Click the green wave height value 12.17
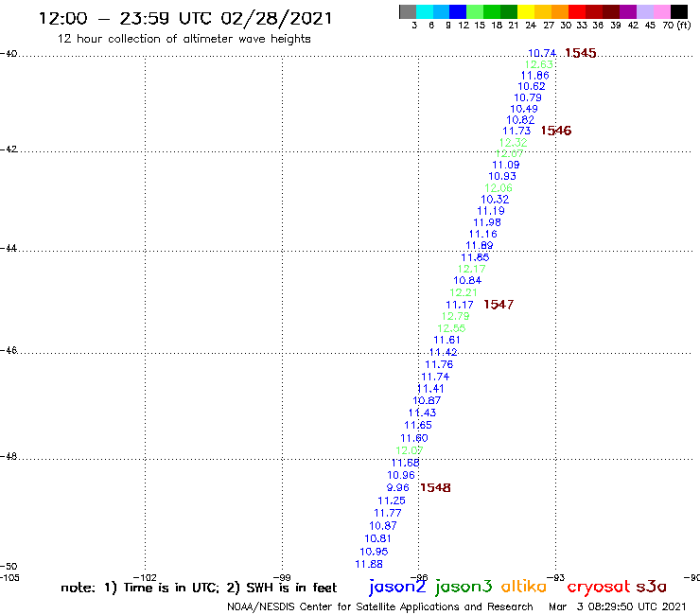This screenshot has width=700, height=615. tap(471, 269)
